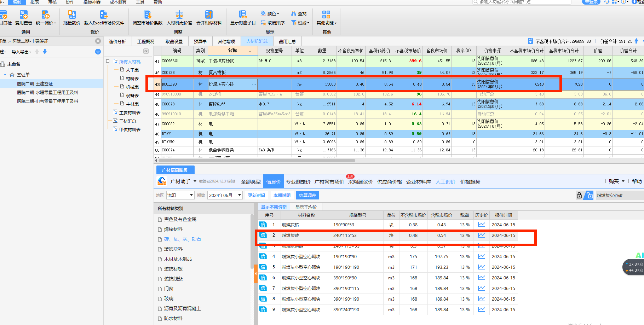644x325 pixels.
Task: Check the 装饰块料 category box
Action: (160, 249)
